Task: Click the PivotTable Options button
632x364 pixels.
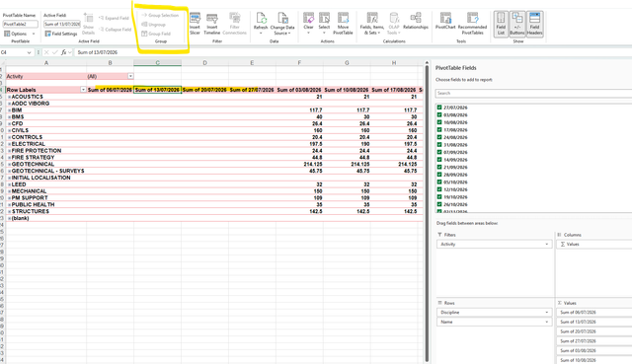Action: click(16, 34)
